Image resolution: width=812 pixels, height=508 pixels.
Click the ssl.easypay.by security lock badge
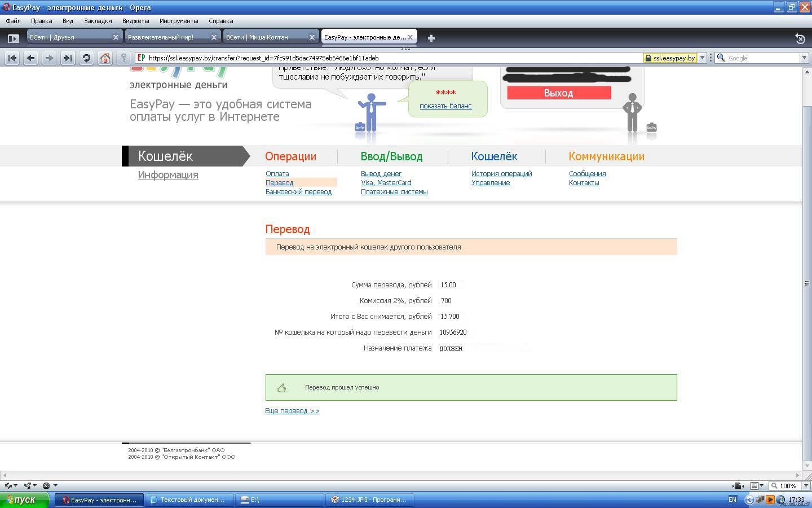(x=670, y=58)
